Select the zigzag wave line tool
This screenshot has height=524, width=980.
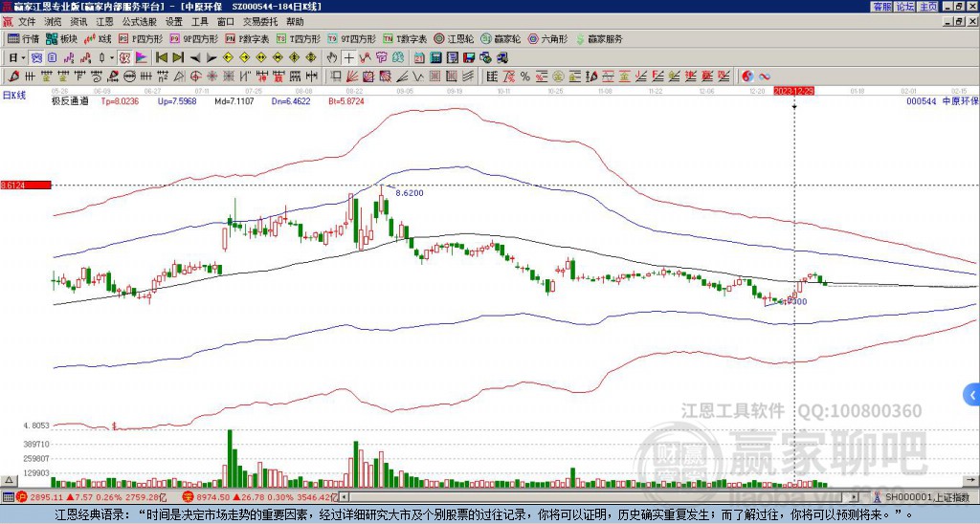(418, 76)
